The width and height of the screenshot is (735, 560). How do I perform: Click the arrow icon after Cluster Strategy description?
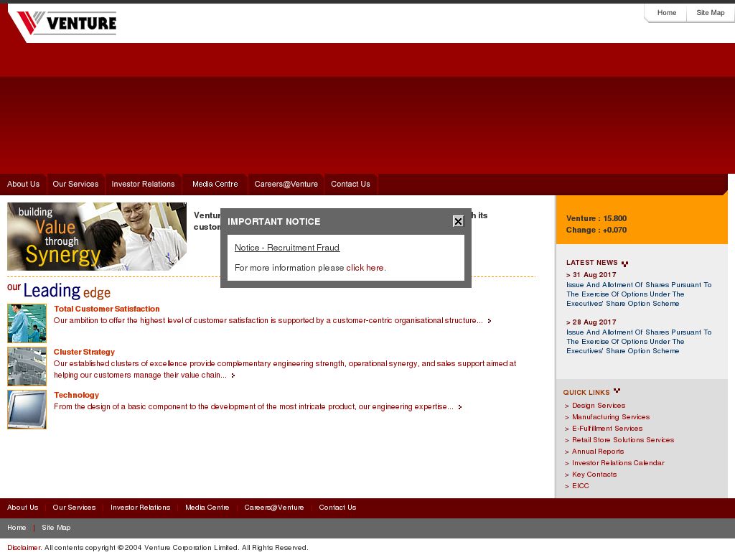pyautogui.click(x=232, y=375)
